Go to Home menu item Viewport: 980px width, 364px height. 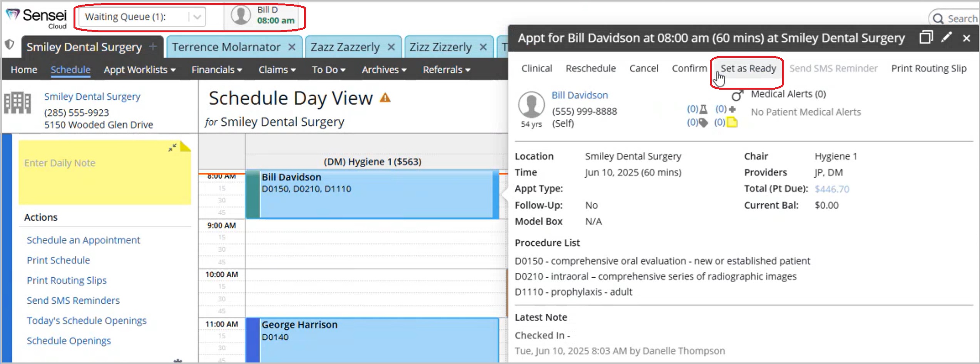tap(24, 70)
